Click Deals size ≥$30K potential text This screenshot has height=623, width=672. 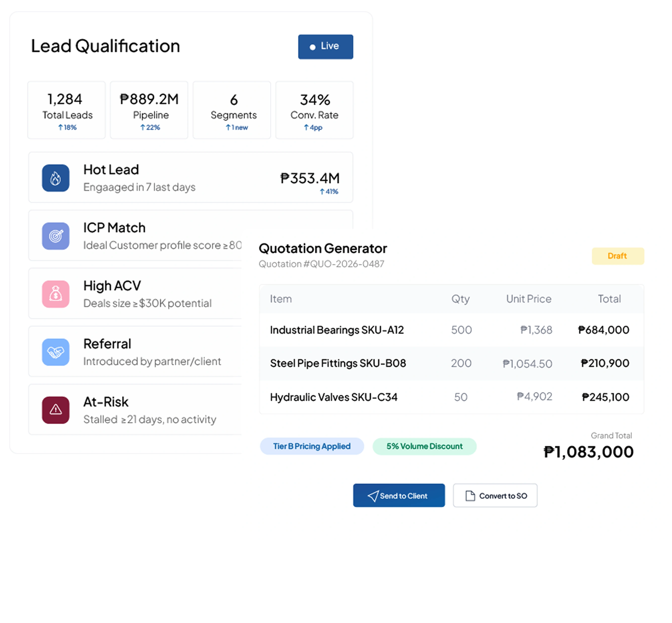click(x=147, y=303)
